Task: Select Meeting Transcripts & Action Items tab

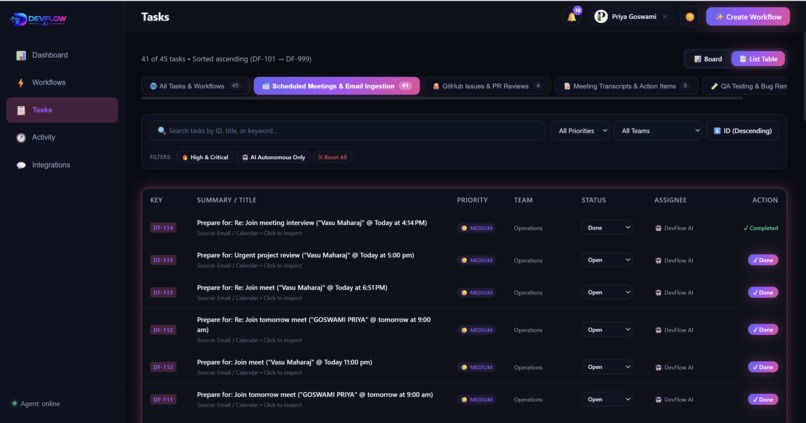Action: pyautogui.click(x=626, y=86)
